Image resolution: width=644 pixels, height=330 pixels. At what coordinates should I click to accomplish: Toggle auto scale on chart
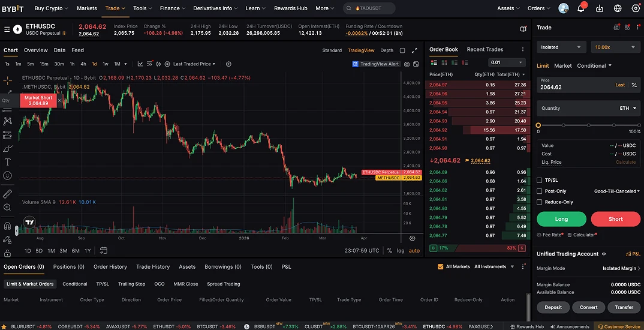tap(414, 251)
